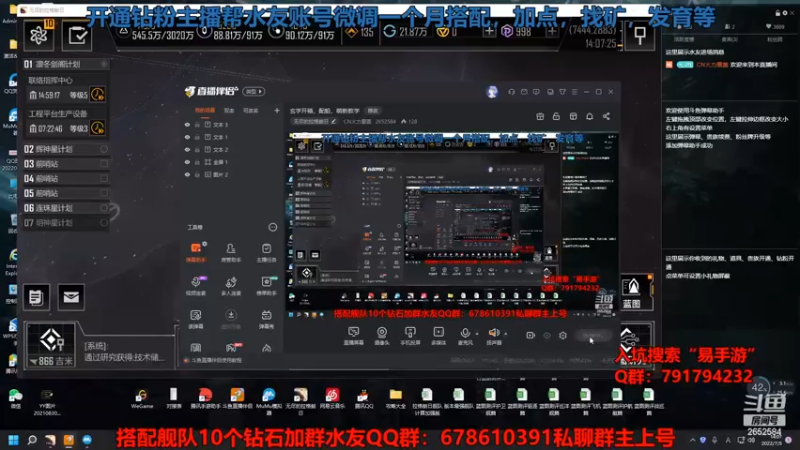Open the 视频连麦 tool
Screen dimensions: 800x450
pyautogui.click(x=196, y=286)
